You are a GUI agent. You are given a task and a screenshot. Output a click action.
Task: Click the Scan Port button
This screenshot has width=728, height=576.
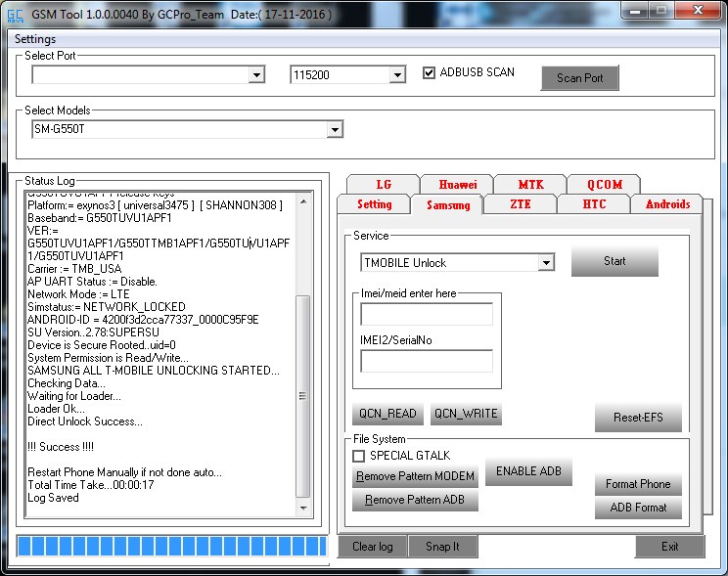(x=579, y=78)
